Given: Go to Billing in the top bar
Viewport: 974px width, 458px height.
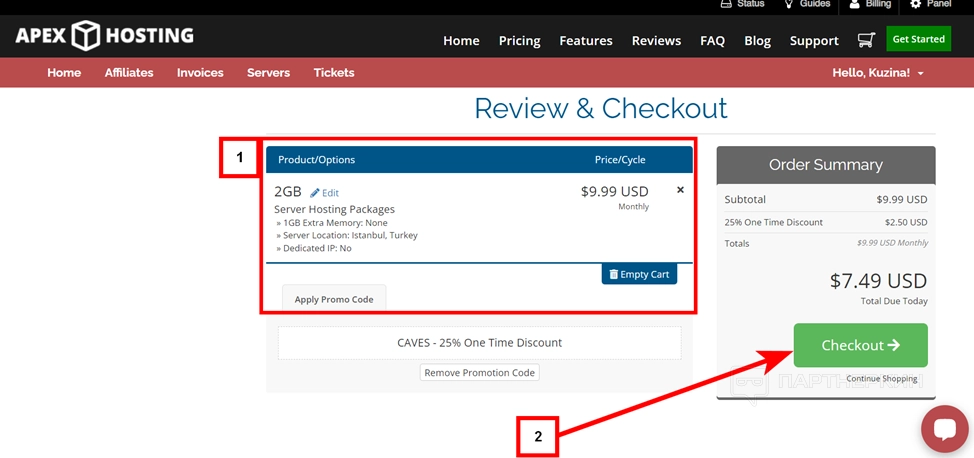Looking at the screenshot, I should pyautogui.click(x=870, y=4).
